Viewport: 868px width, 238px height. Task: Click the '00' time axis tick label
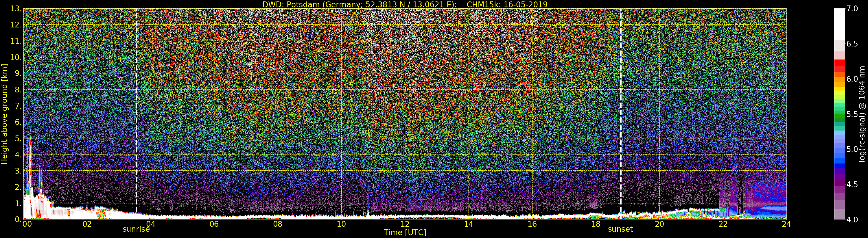[27, 224]
